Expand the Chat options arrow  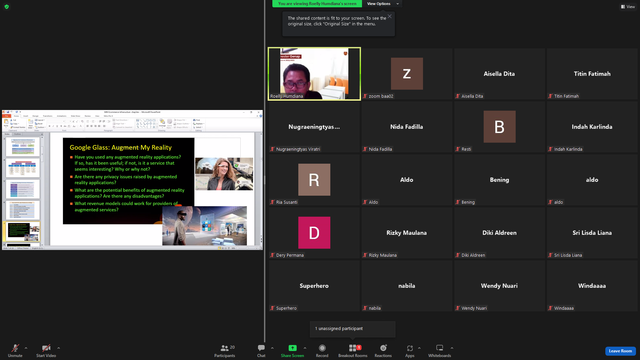click(272, 348)
